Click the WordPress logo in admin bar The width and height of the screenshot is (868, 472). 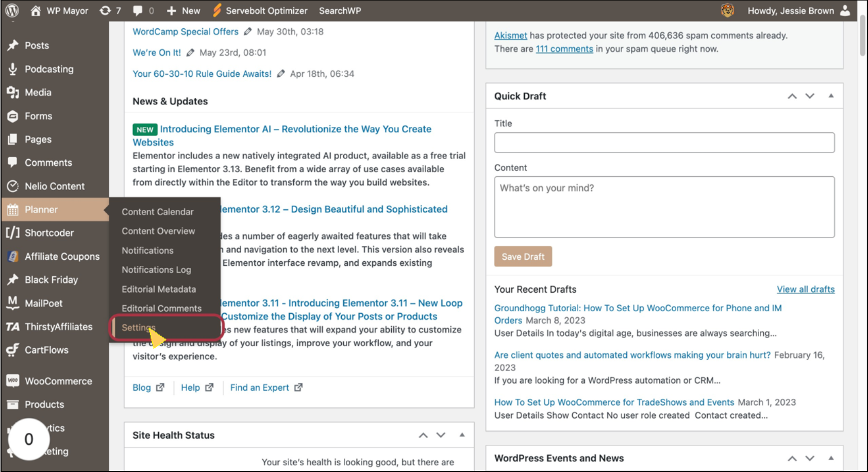[12, 10]
